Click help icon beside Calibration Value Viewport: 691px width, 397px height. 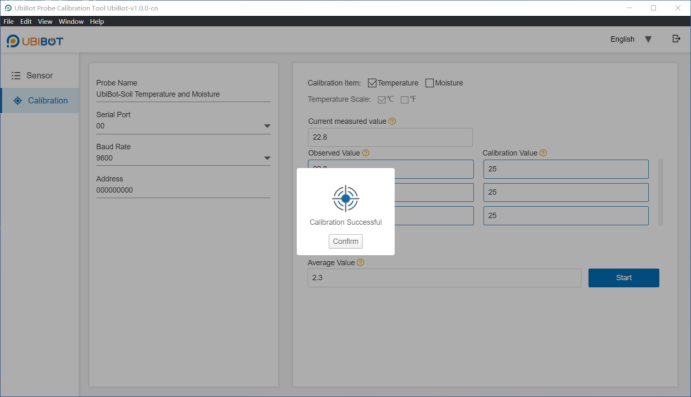coord(543,153)
